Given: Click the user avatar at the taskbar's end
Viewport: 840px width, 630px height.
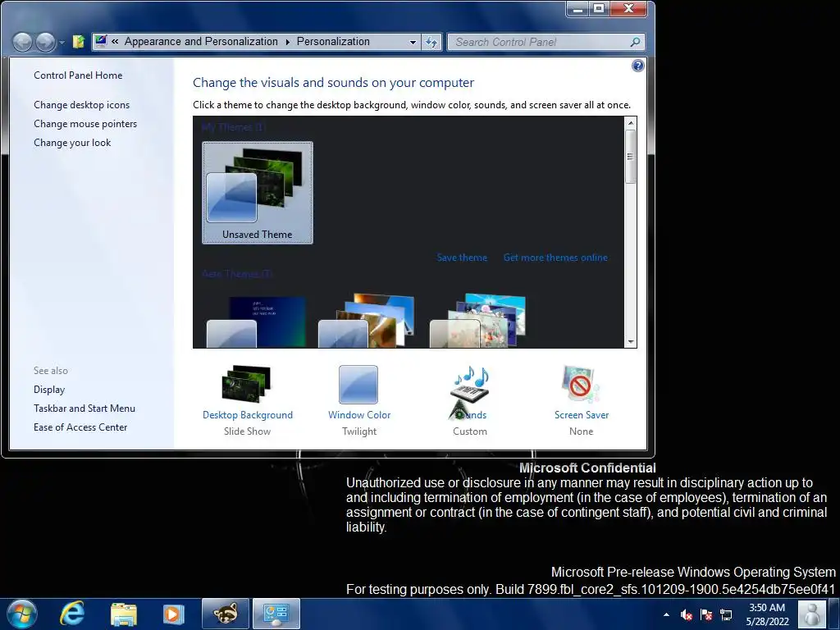Looking at the screenshot, I should click(811, 614).
